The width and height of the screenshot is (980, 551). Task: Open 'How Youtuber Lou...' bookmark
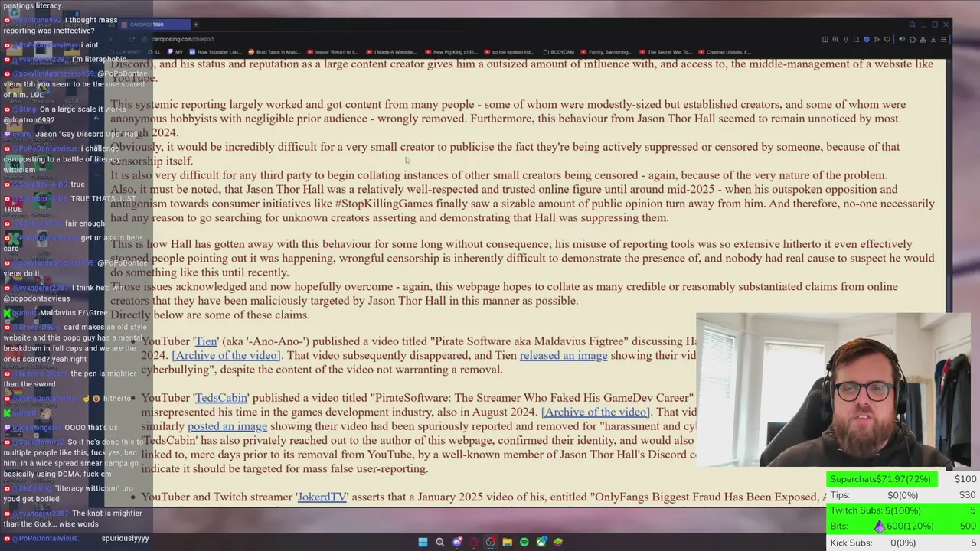(215, 52)
